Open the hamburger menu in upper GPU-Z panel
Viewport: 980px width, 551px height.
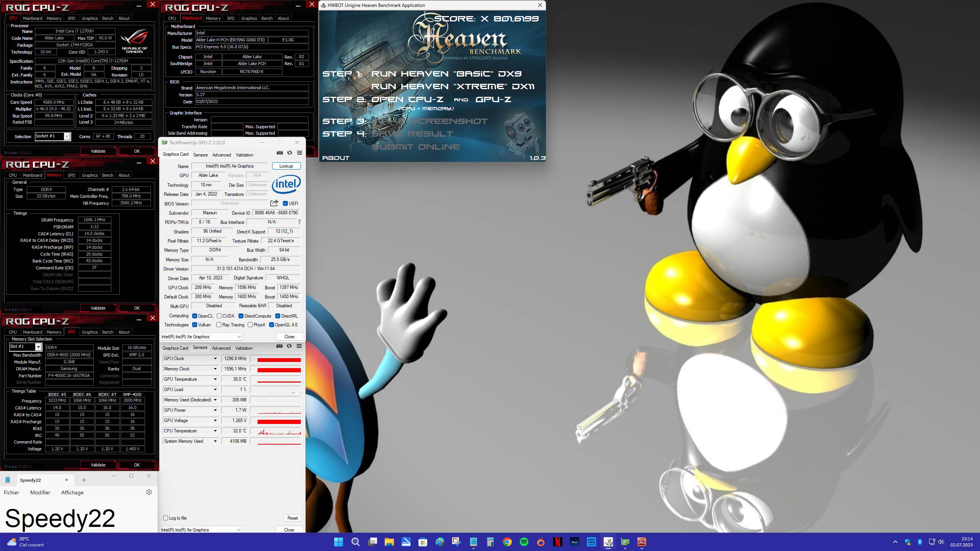299,153
